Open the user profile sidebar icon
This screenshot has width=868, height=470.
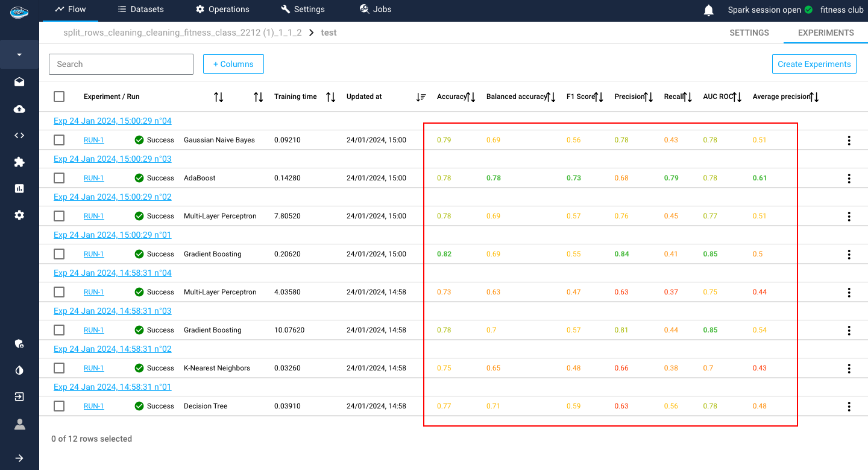[x=19, y=424]
